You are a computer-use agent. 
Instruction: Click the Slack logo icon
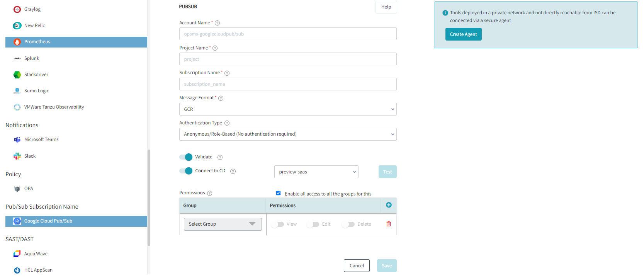click(x=17, y=156)
